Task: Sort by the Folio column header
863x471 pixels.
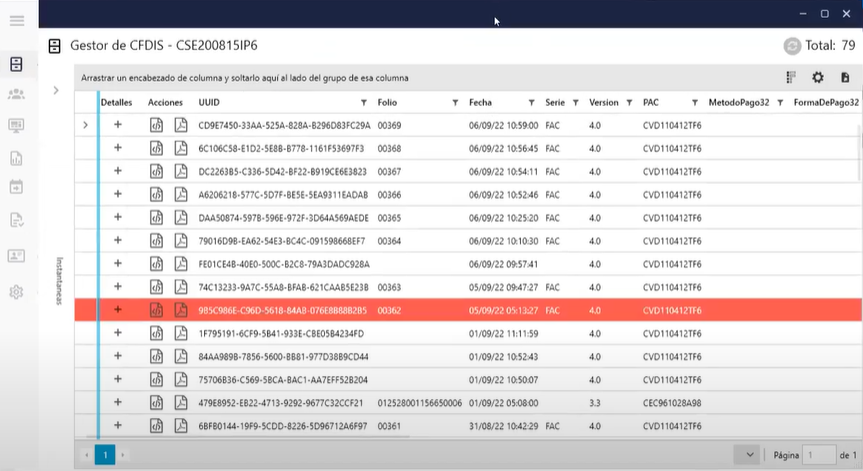Action: click(387, 102)
